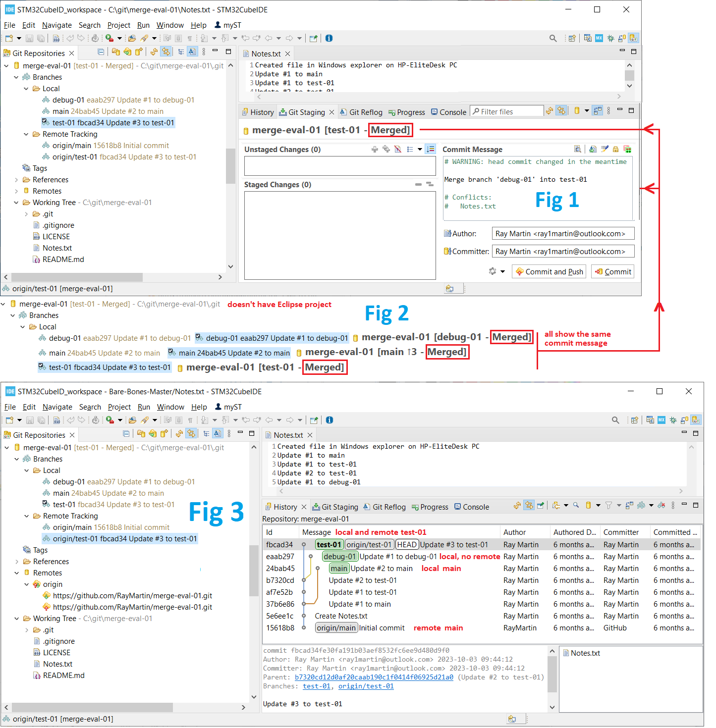The width and height of the screenshot is (716, 728).
Task: Switch to Git Staging tab in bottom window
Action: click(x=335, y=507)
